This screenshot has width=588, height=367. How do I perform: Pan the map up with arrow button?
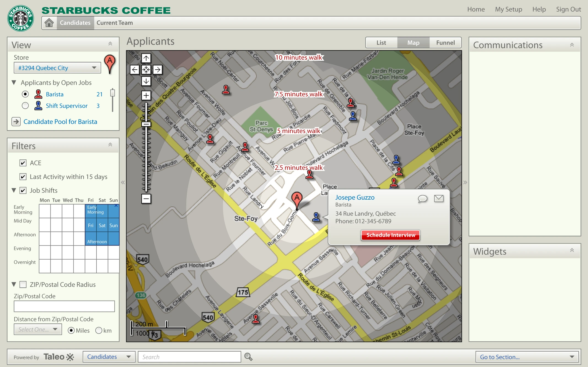point(146,58)
